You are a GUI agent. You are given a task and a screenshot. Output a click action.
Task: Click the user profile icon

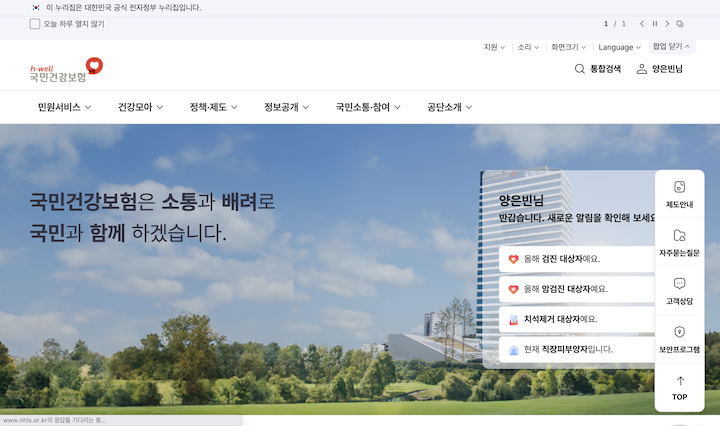tap(641, 69)
